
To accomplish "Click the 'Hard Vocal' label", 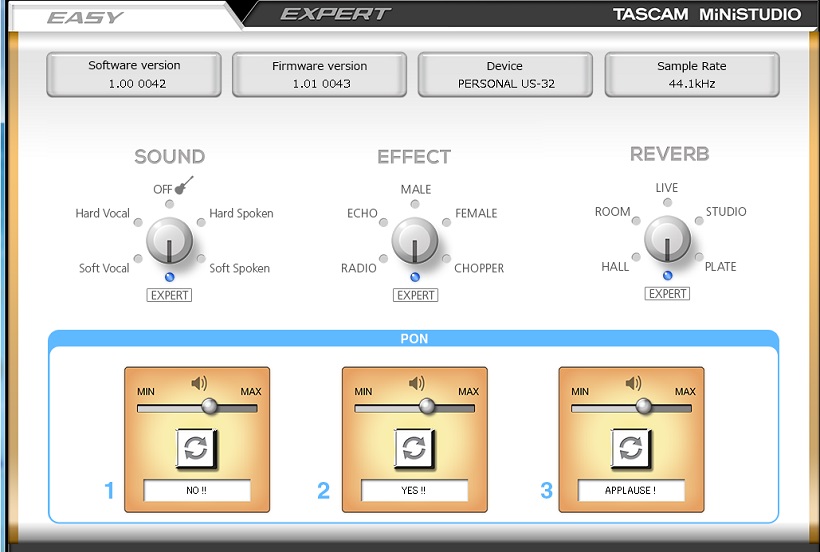I will pos(102,213).
